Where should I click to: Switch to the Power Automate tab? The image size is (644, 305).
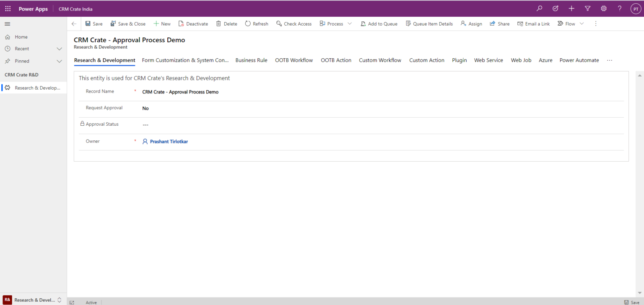[579, 60]
